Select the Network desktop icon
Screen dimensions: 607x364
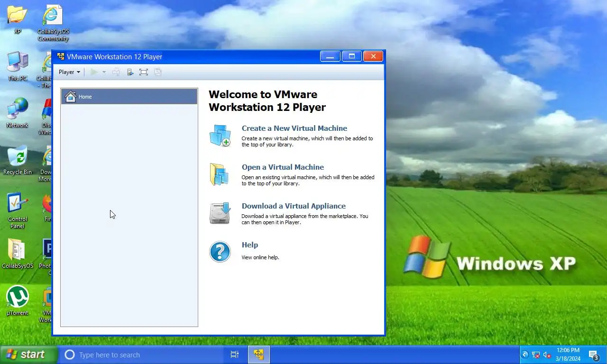(x=18, y=113)
